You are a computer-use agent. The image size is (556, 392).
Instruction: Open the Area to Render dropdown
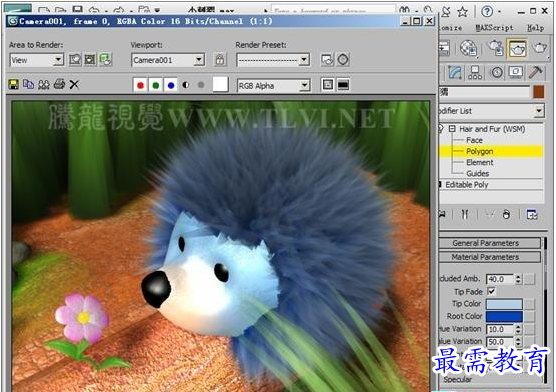tap(37, 60)
